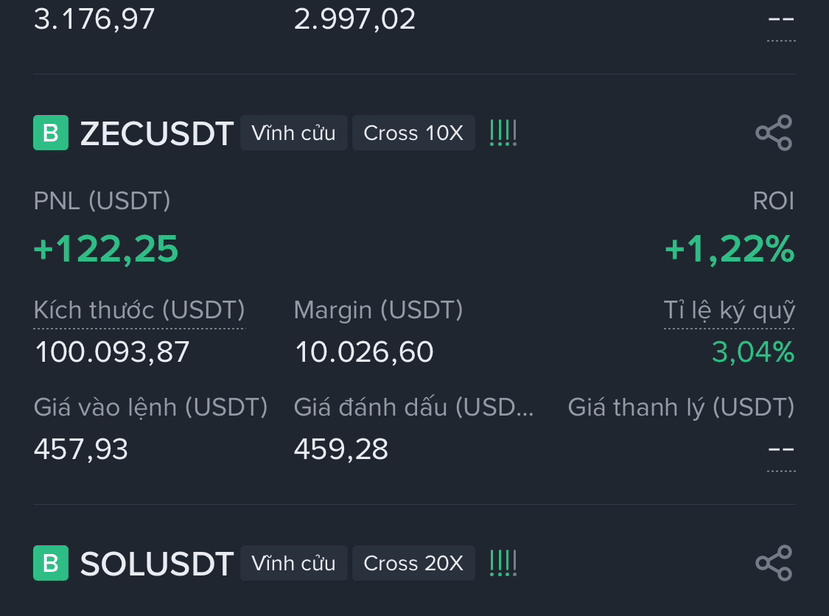The image size is (829, 616).
Task: Tap the +1,22% ROI value
Action: pos(730,249)
